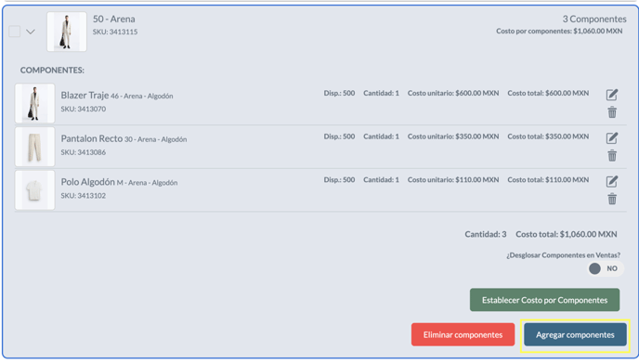Viewport: 639px width, 364px height.
Task: Select the Pantalon Recto product name
Action: tap(92, 138)
